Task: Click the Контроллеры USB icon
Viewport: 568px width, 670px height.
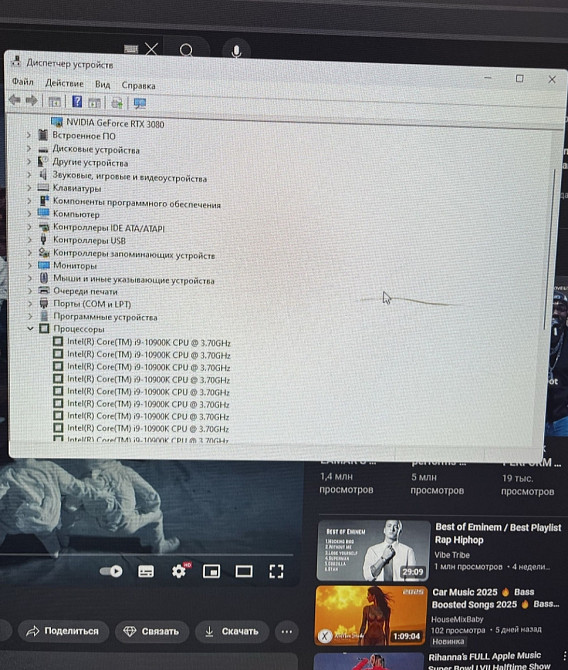Action: (43, 240)
